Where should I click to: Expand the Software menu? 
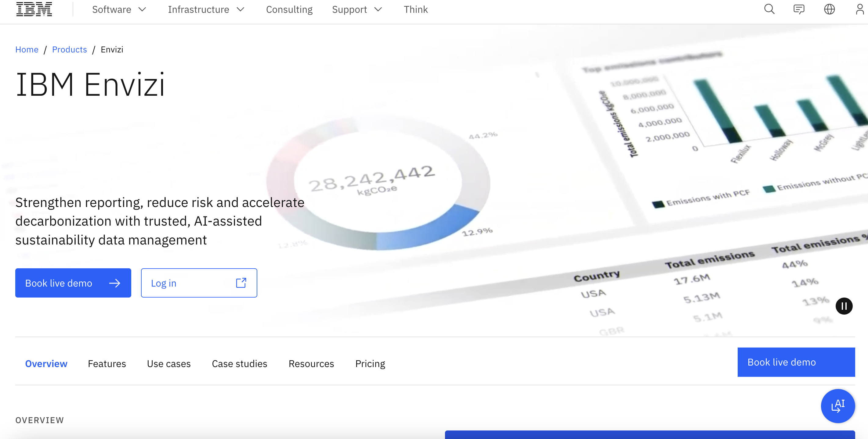point(119,9)
